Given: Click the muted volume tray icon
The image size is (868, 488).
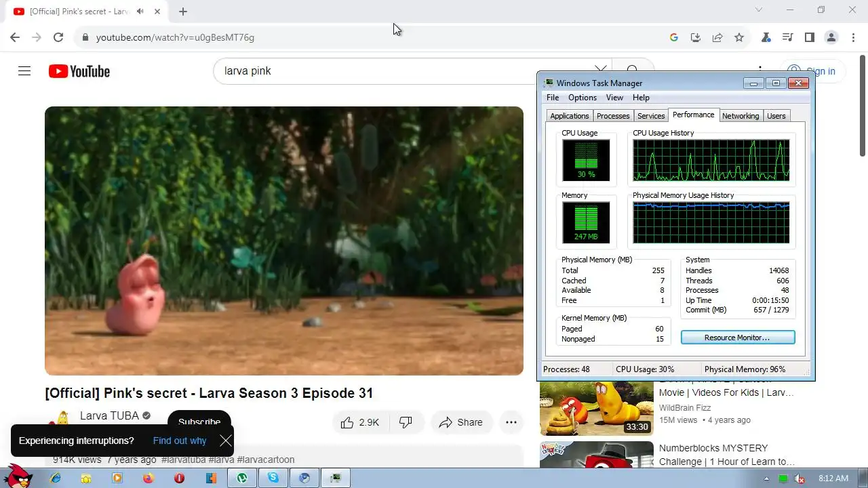Looking at the screenshot, I should (800, 479).
